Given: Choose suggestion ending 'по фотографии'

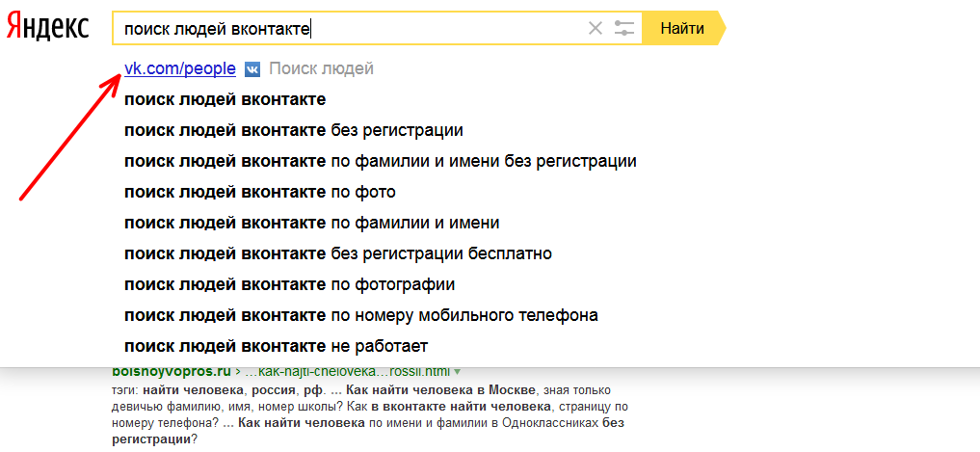Looking at the screenshot, I should (x=289, y=284).
